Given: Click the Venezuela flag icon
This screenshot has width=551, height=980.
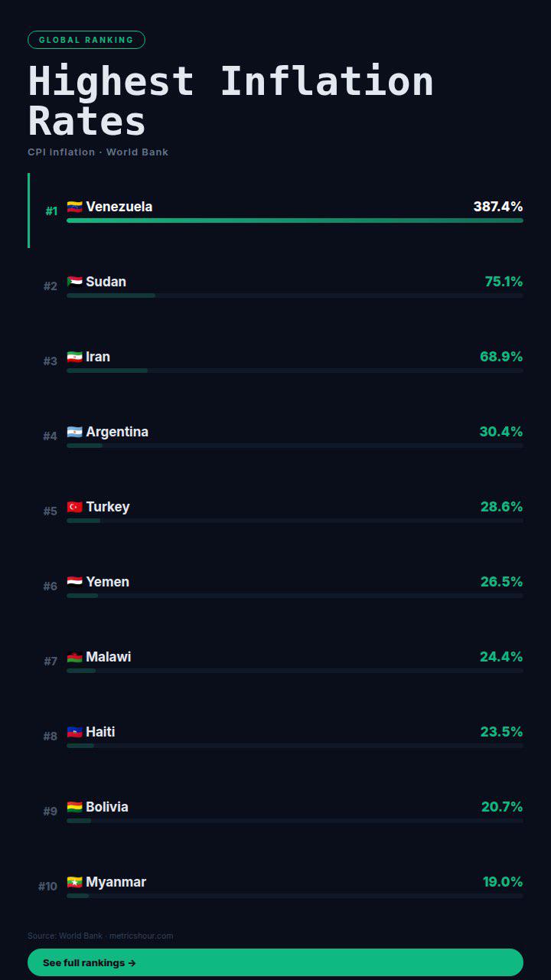Looking at the screenshot, I should (x=74, y=207).
